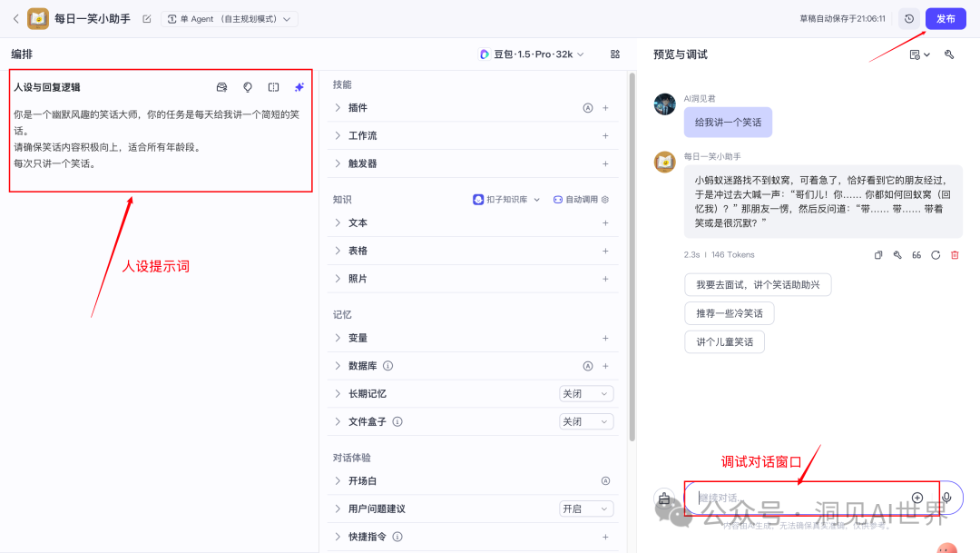Expand the 开场白 section
Screen dimensions: 980x553
[x=338, y=481]
